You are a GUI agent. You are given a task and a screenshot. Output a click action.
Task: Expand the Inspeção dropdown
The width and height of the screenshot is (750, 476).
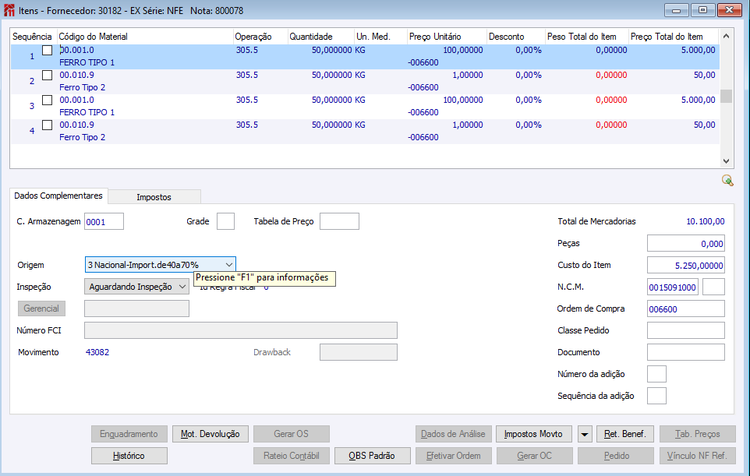point(181,286)
